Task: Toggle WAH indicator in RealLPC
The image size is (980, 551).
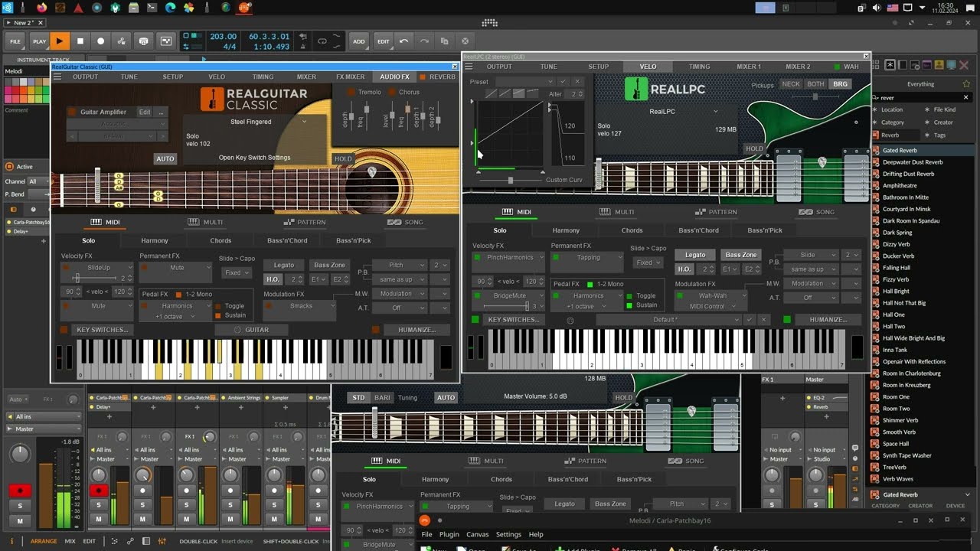Action: (x=837, y=67)
